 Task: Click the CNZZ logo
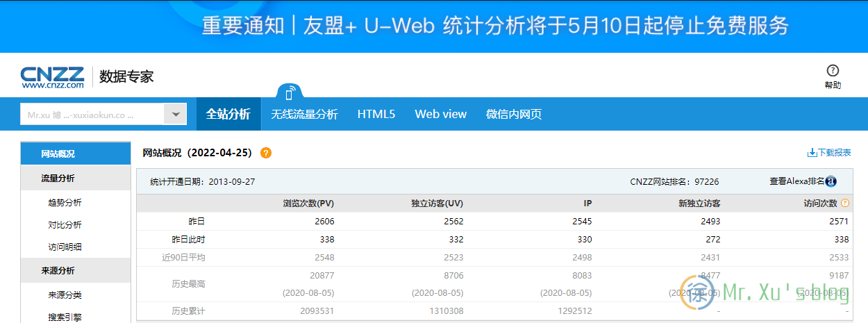pos(52,77)
